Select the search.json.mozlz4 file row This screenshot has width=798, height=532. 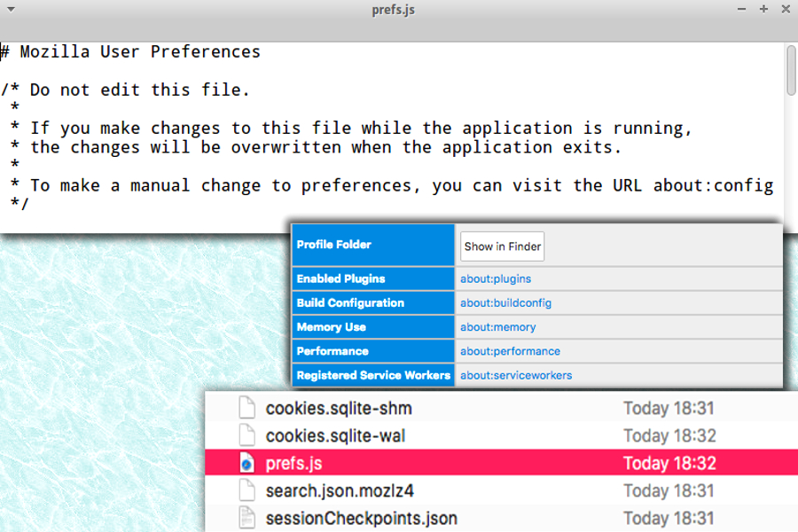pos(501,490)
